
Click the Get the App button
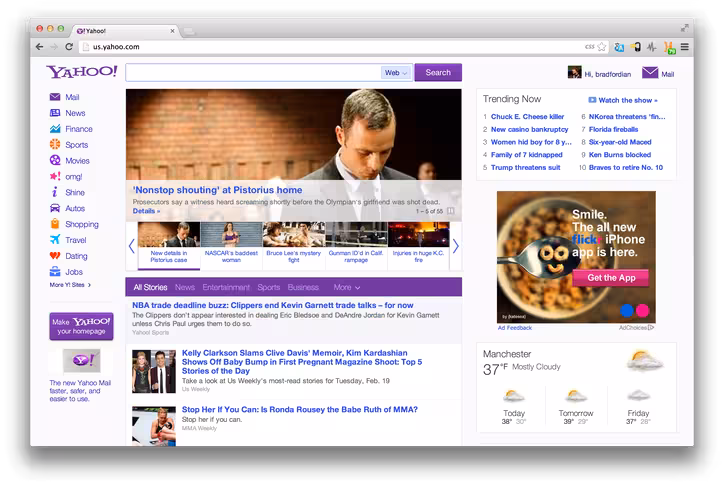click(x=611, y=278)
